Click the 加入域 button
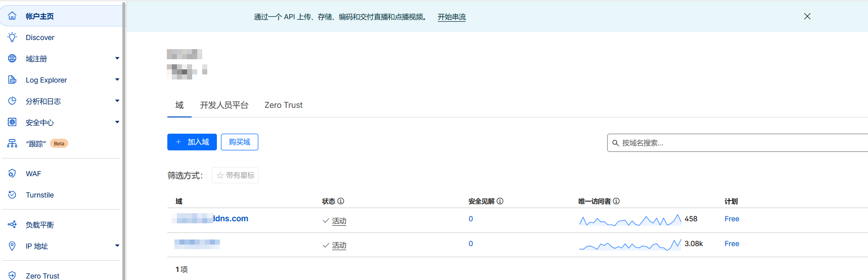868x280 pixels. 192,142
